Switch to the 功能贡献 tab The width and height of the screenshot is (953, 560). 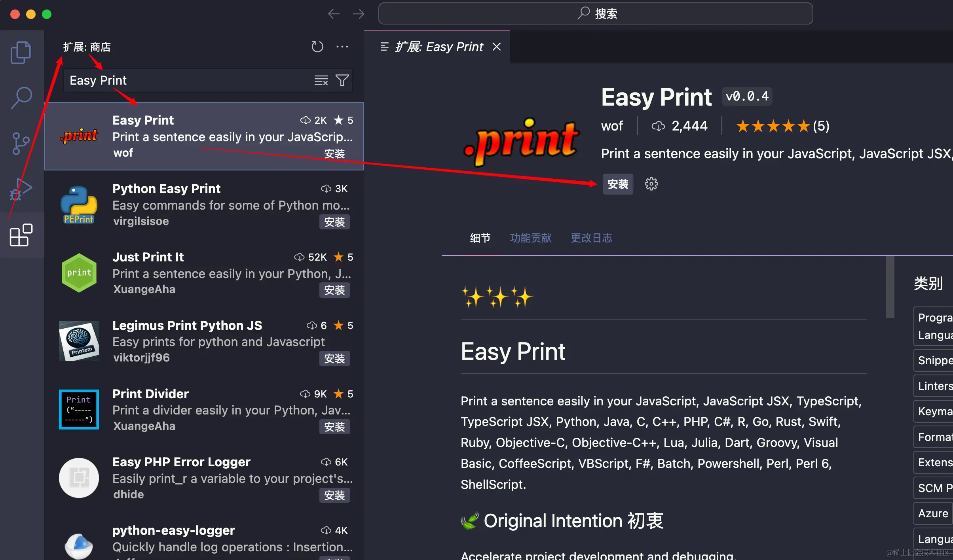[530, 238]
